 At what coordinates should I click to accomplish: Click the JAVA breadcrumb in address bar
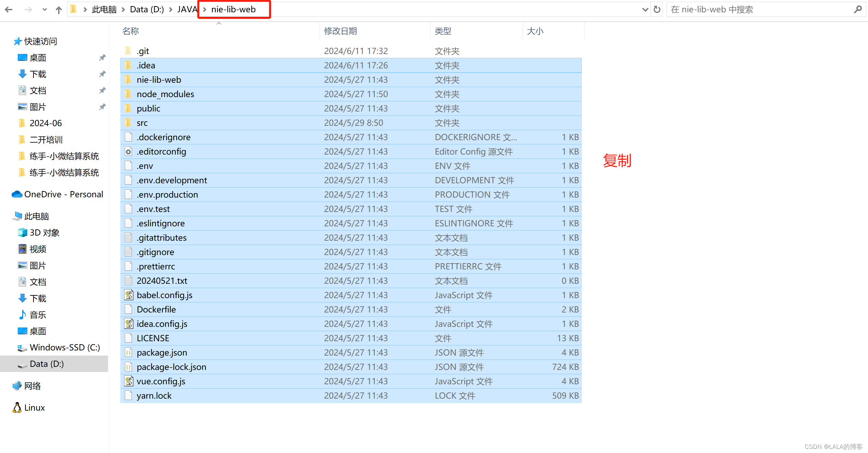tap(187, 10)
